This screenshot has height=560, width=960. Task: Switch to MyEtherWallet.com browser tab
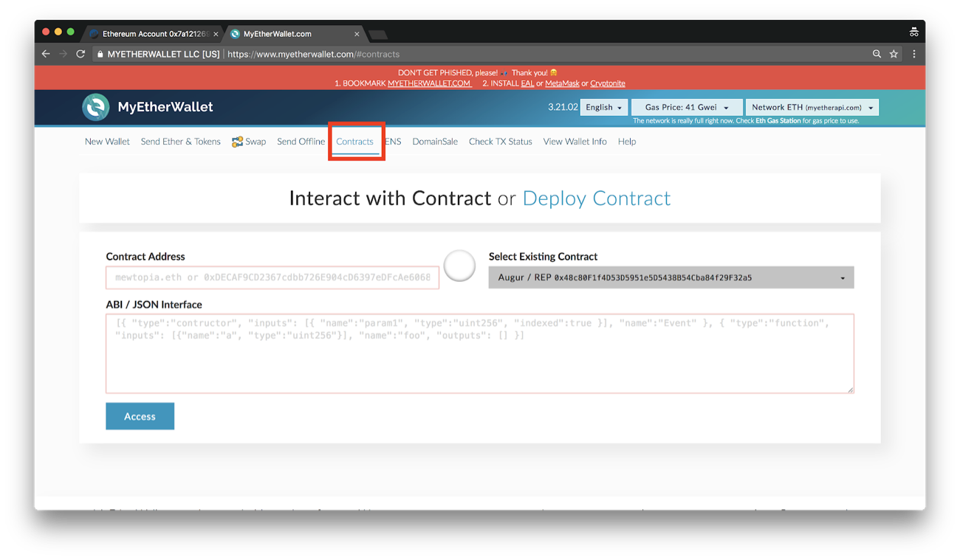(x=295, y=34)
